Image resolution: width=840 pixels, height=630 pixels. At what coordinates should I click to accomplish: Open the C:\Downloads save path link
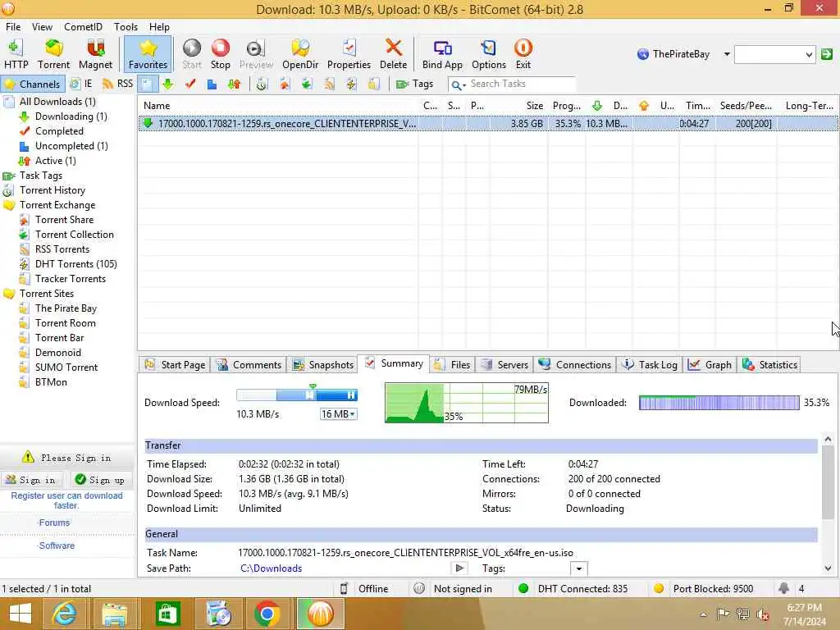point(271,568)
